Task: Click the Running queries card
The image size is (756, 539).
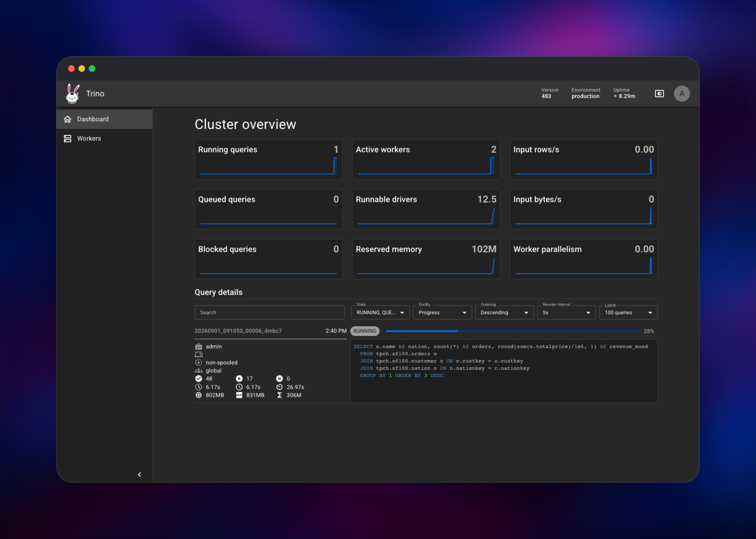Action: point(268,160)
